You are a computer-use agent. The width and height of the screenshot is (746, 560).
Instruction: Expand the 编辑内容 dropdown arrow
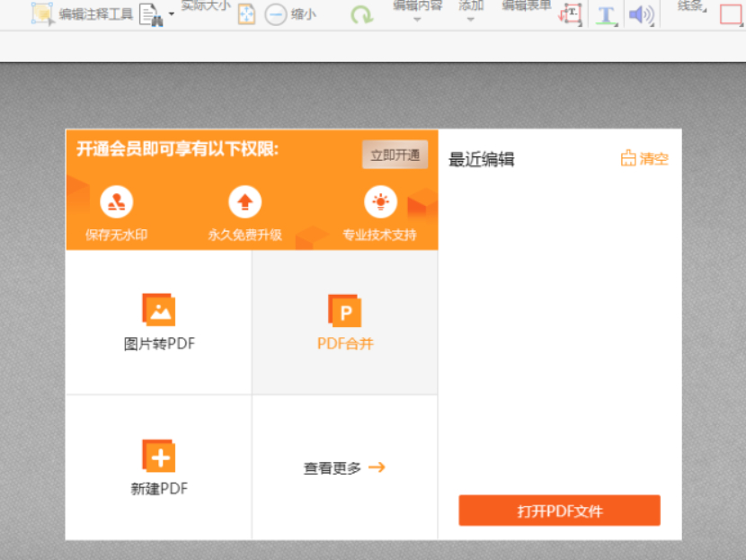click(x=417, y=20)
